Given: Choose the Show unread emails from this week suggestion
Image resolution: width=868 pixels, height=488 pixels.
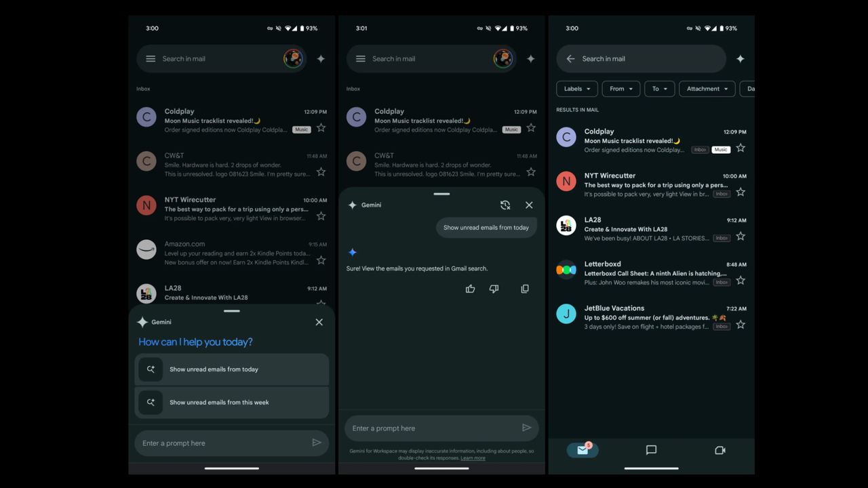Looking at the screenshot, I should [231, 402].
